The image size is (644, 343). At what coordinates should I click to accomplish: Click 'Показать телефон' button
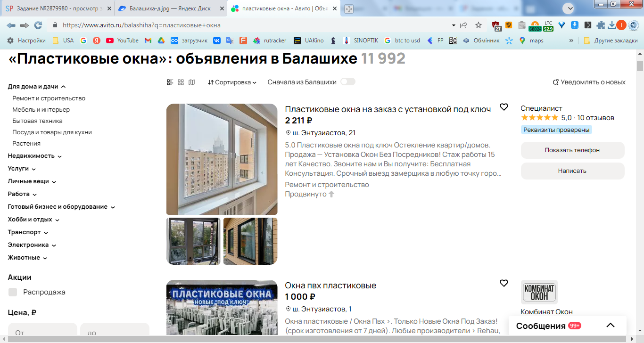coord(572,150)
